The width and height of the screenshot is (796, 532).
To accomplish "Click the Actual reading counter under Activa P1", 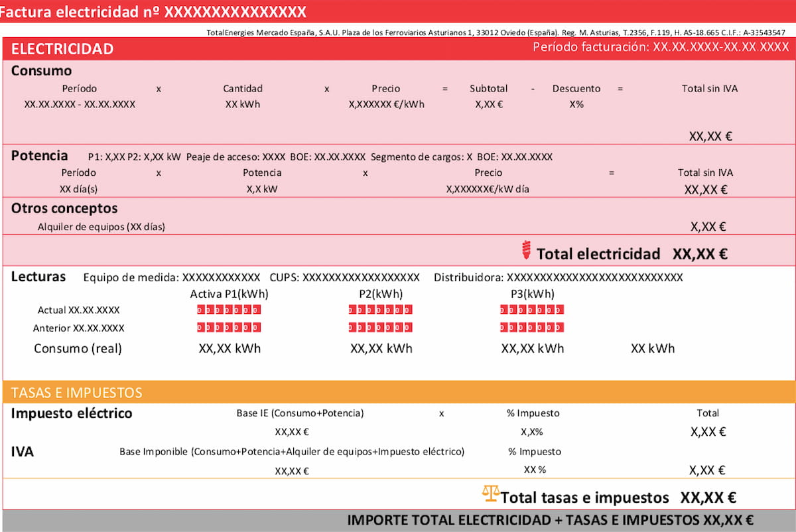I will coord(229,310).
